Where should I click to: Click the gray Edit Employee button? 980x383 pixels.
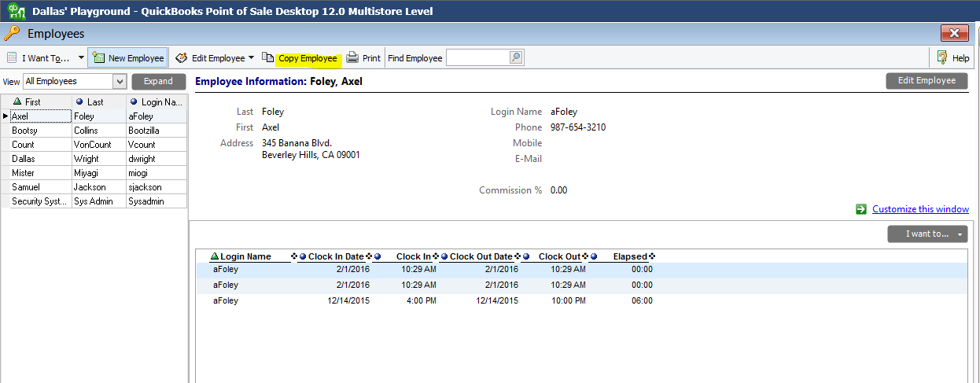pyautogui.click(x=927, y=80)
